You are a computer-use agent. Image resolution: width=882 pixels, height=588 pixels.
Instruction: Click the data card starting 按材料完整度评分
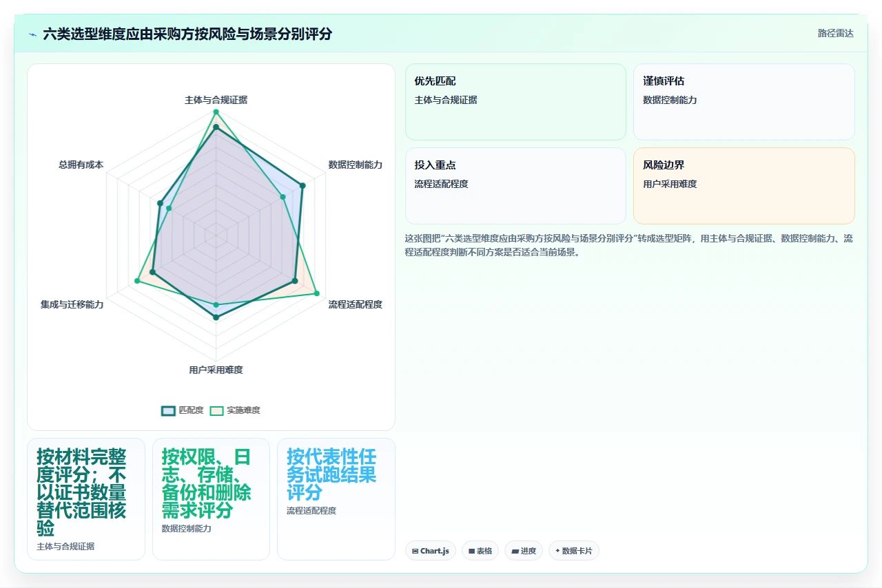point(86,499)
